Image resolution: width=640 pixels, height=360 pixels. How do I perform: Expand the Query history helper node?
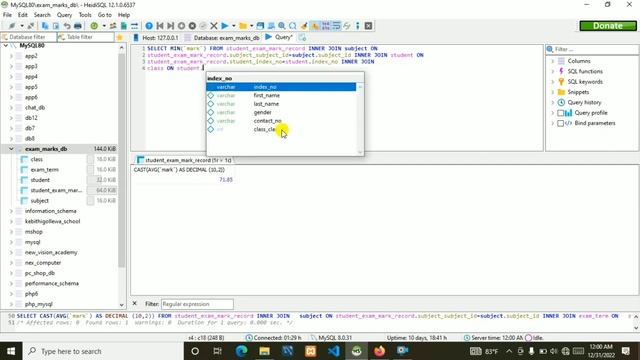(x=553, y=102)
